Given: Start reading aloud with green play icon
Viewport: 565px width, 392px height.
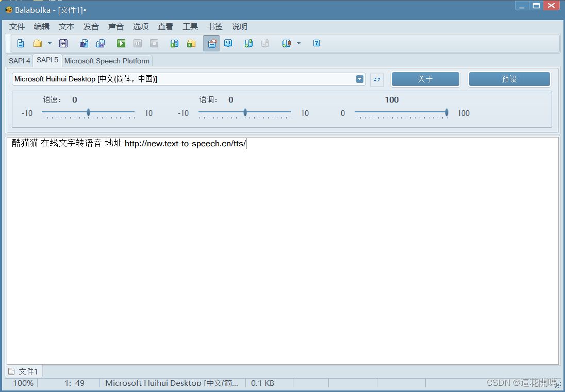Looking at the screenshot, I should (x=121, y=44).
